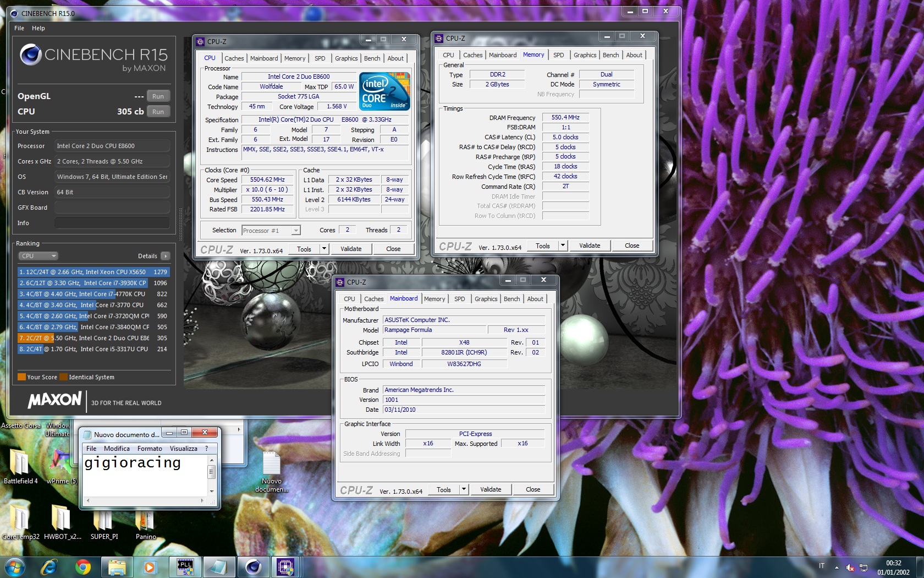Open Cinebench File menu
This screenshot has width=924, height=578.
19,28
